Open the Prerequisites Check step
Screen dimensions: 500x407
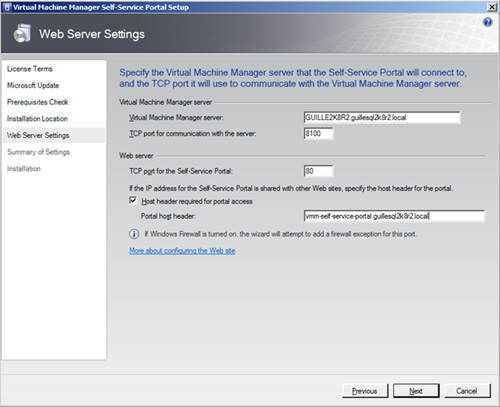pos(38,102)
